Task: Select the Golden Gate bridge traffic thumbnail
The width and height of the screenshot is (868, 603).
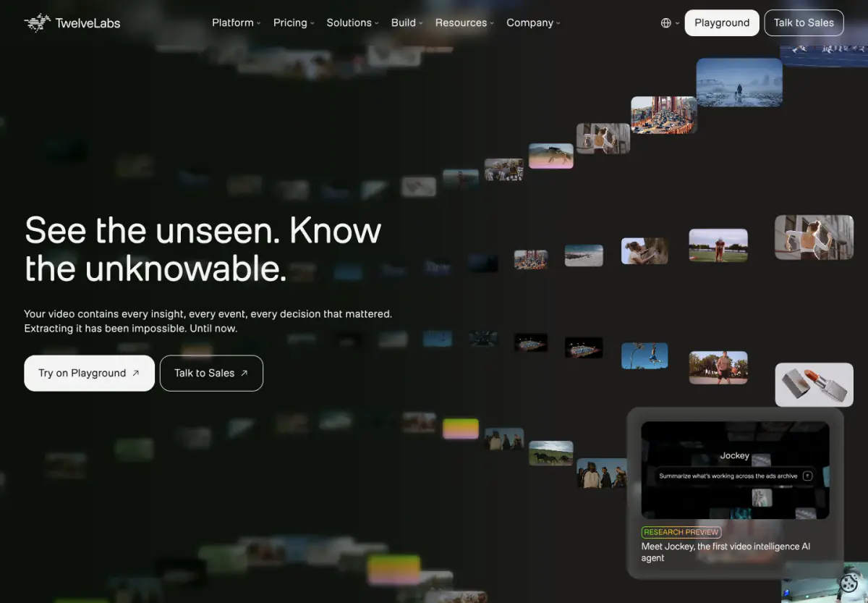Action: (664, 115)
